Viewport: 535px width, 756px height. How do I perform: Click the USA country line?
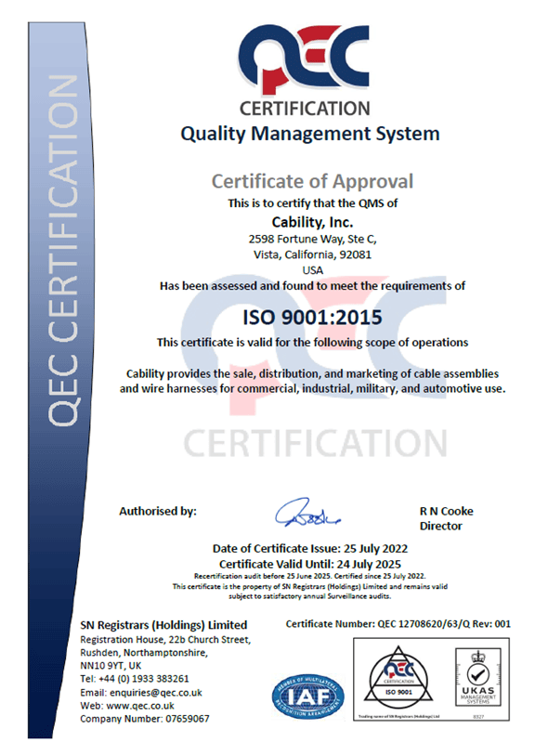(313, 270)
